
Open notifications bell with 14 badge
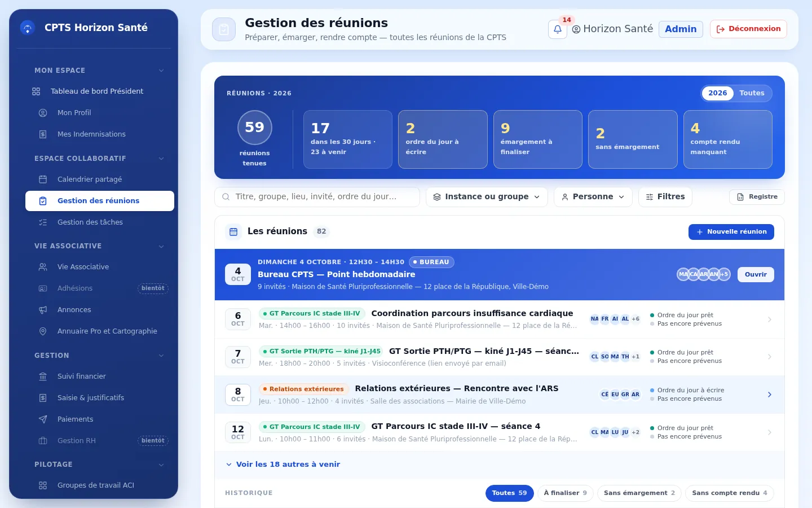pyautogui.click(x=557, y=29)
